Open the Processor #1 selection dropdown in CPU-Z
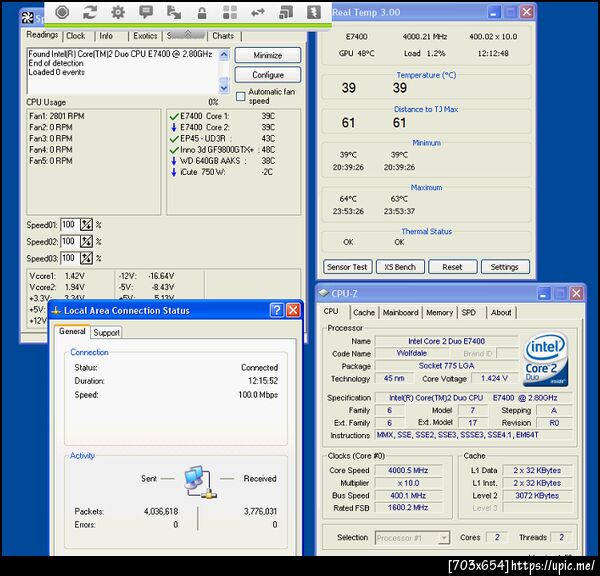Image resolution: width=600 pixels, height=576 pixels. pyautogui.click(x=444, y=538)
